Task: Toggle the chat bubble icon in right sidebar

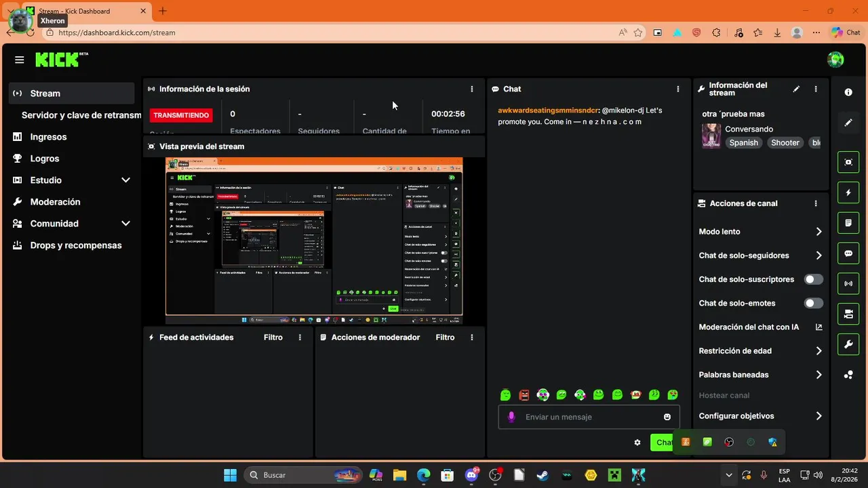Action: [848, 253]
